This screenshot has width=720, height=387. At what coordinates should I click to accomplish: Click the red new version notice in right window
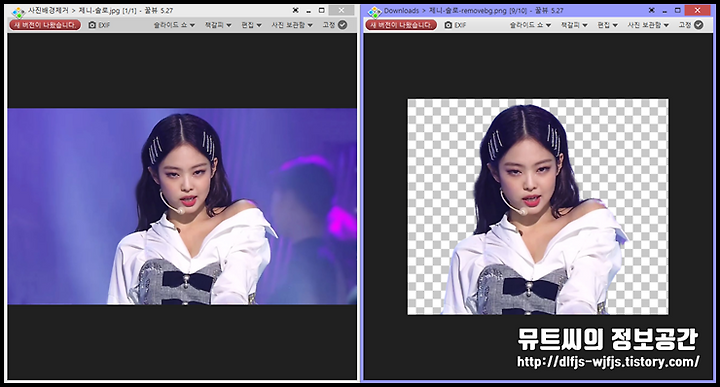401,25
